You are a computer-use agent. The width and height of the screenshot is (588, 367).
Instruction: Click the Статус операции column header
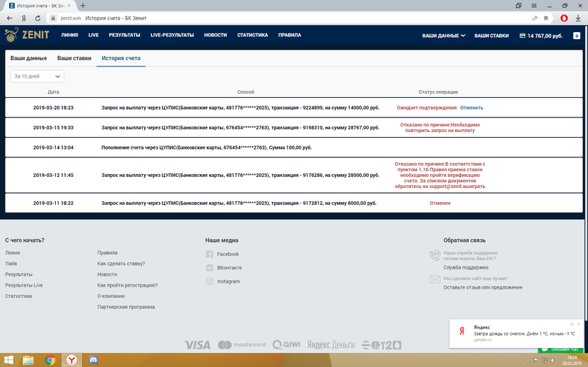(438, 92)
